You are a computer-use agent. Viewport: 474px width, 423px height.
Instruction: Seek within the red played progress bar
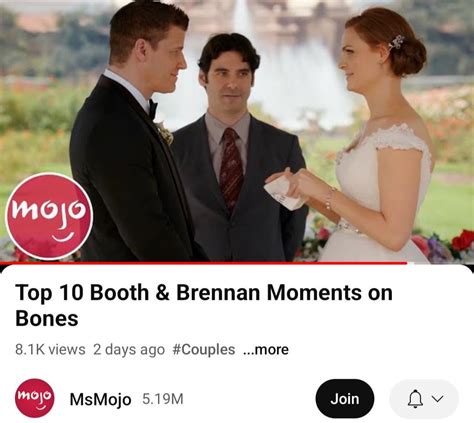coord(203,263)
